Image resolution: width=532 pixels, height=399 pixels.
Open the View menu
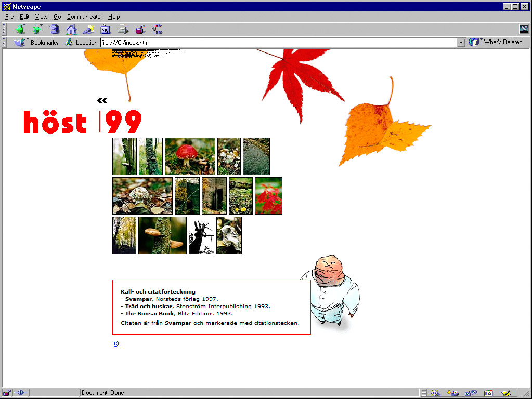click(x=41, y=17)
